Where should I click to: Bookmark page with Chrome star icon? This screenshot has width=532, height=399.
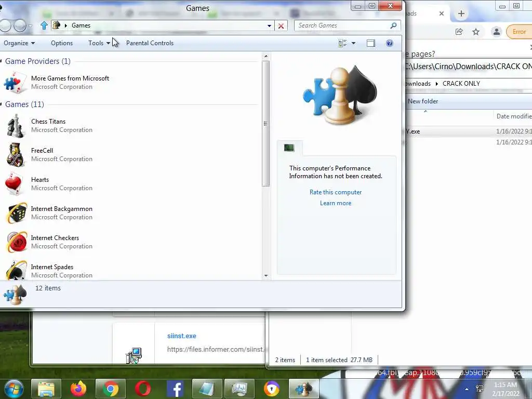pos(476,32)
